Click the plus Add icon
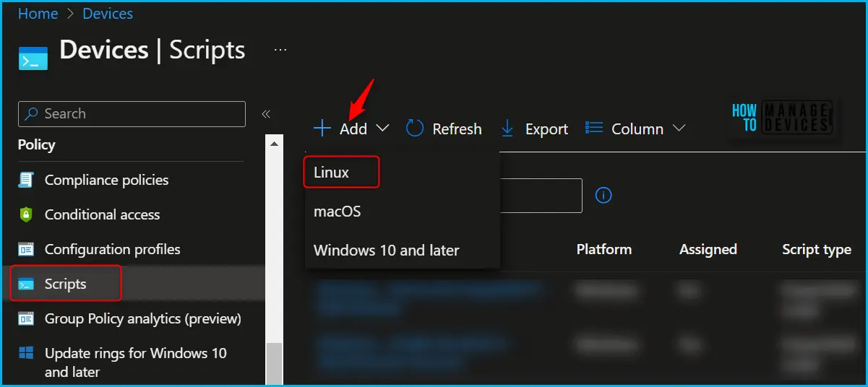 click(322, 129)
